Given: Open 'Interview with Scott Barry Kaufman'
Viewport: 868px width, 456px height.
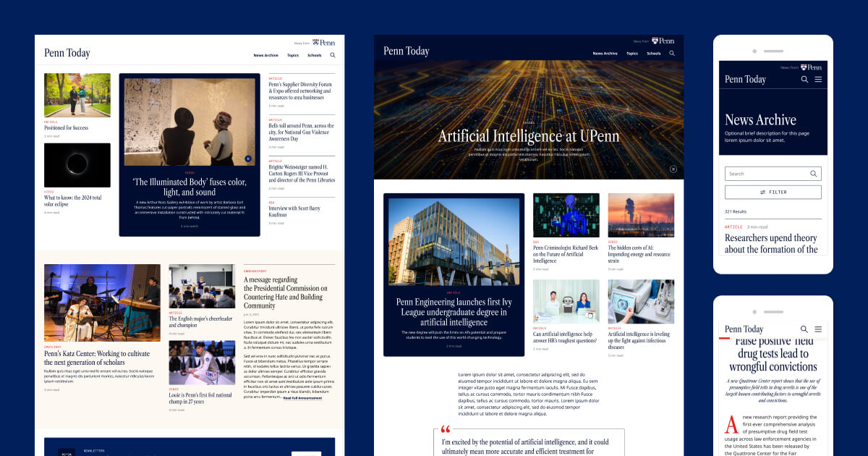Looking at the screenshot, I should pyautogui.click(x=296, y=211).
